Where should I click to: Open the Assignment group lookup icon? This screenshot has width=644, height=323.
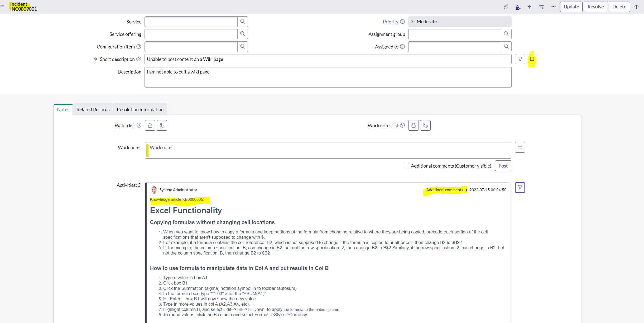[x=506, y=34]
